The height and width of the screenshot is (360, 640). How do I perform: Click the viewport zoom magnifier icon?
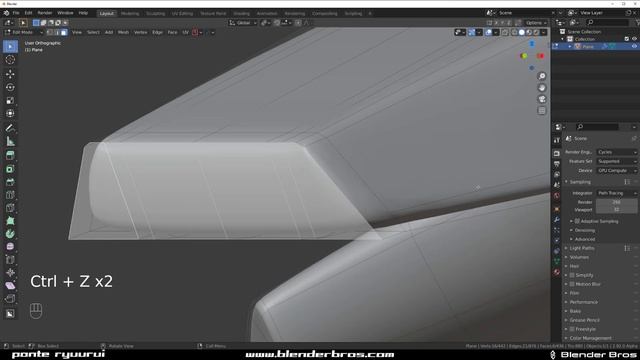[542, 76]
